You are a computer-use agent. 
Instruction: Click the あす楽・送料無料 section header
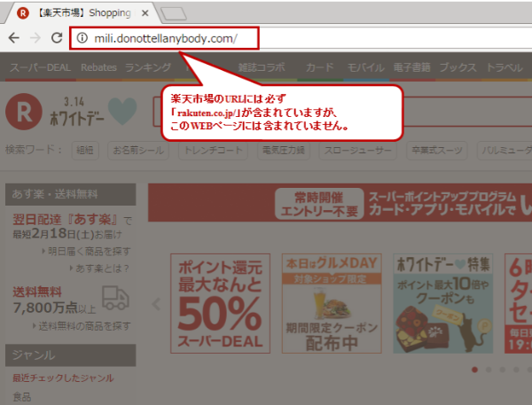coord(71,194)
